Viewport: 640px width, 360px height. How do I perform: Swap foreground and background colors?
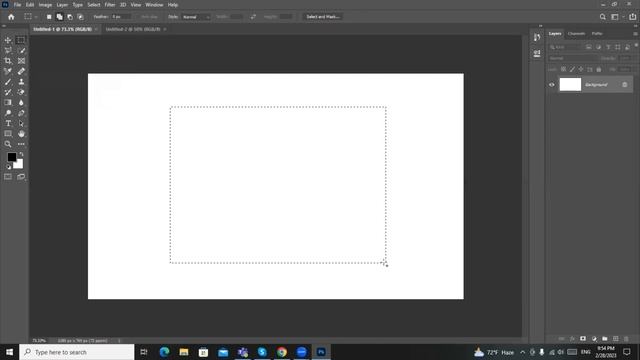22,154
